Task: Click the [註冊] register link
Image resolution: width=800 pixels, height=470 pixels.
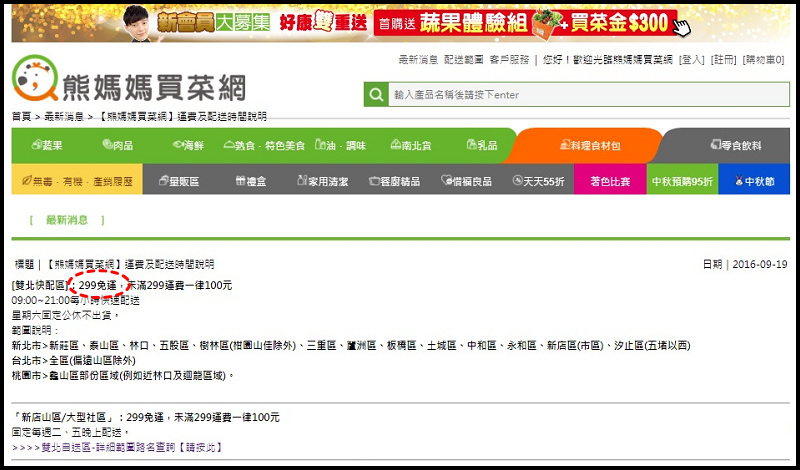Action: pyautogui.click(x=723, y=60)
